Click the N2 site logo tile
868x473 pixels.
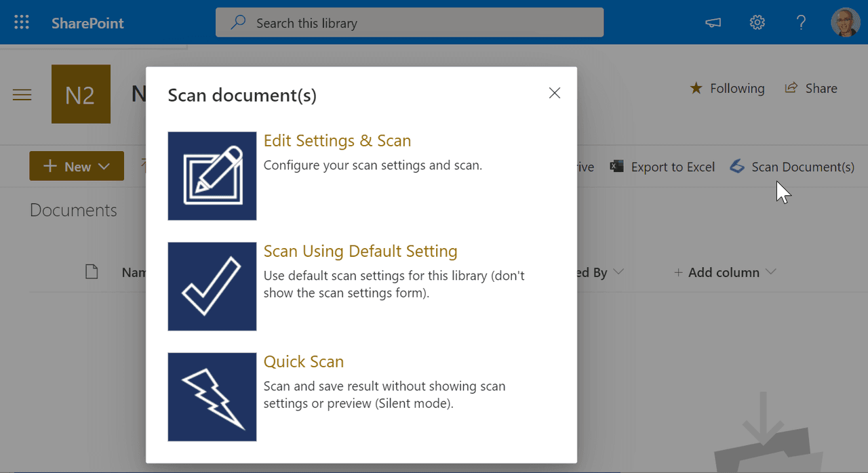click(x=81, y=94)
